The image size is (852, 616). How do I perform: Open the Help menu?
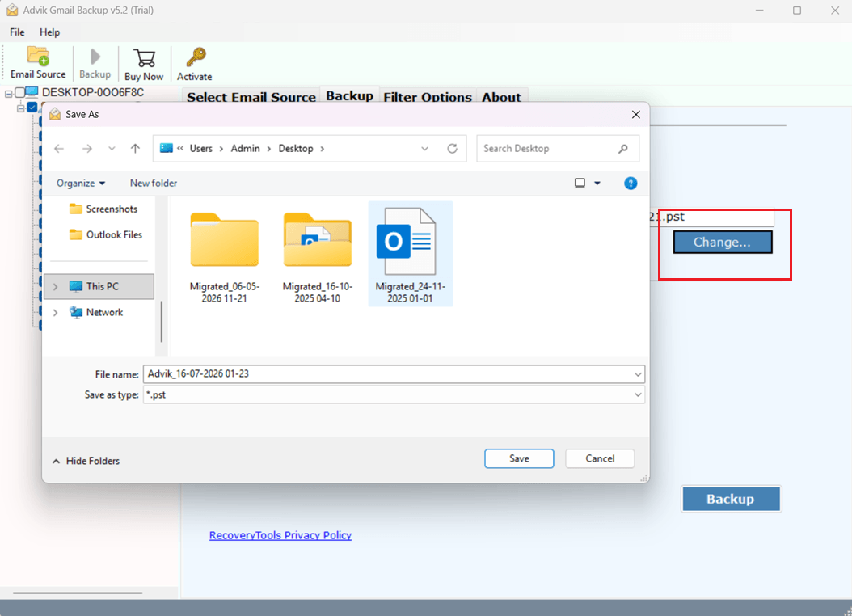(x=49, y=32)
